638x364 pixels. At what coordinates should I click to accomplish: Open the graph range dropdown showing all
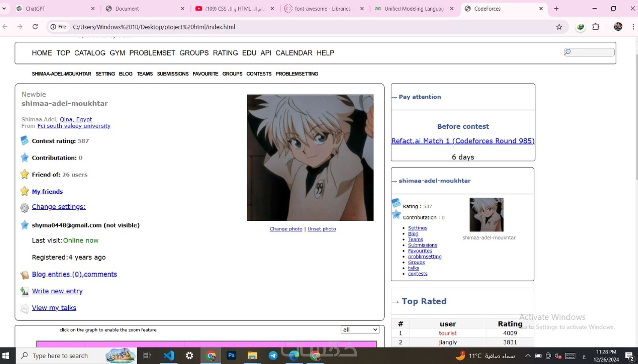[360, 329]
